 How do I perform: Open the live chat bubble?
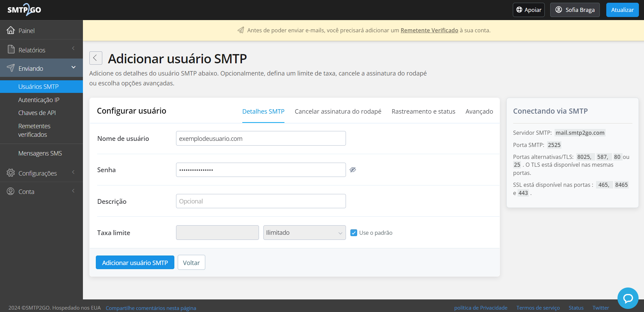628,298
